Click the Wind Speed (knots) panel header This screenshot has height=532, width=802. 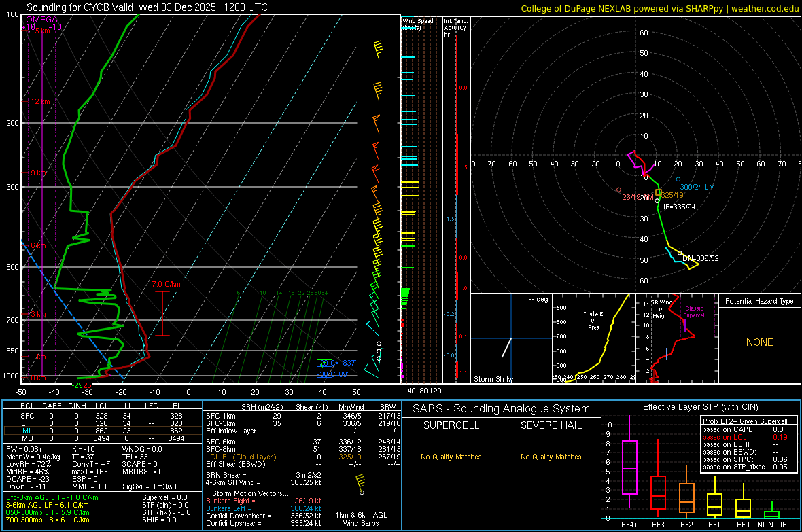coord(418,24)
